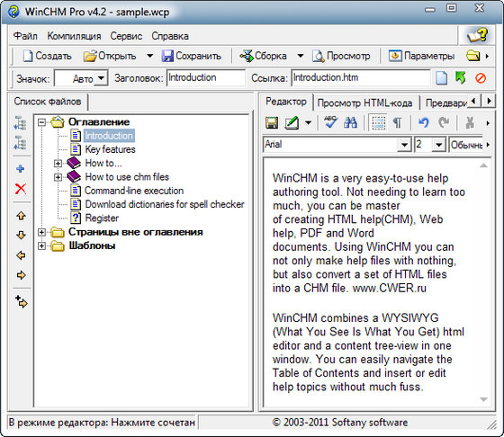Open the Значок icon dropdown set to Авто
Image resolution: width=504 pixels, height=437 pixels.
102,78
